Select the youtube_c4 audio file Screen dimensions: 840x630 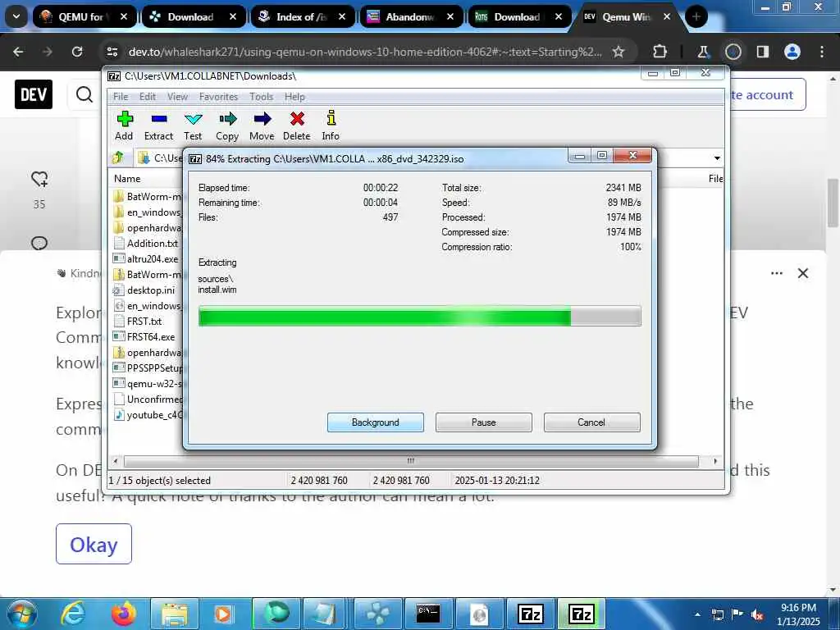pos(148,414)
